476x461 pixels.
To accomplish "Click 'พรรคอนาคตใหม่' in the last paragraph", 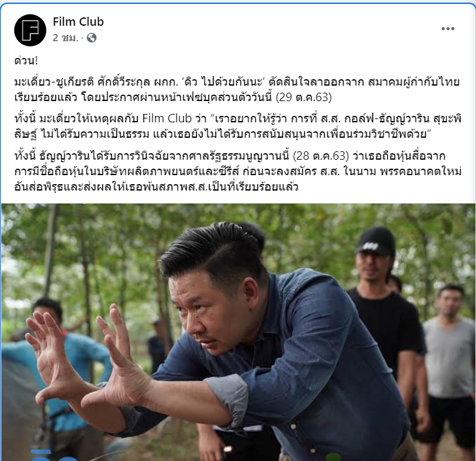I will [x=421, y=171].
